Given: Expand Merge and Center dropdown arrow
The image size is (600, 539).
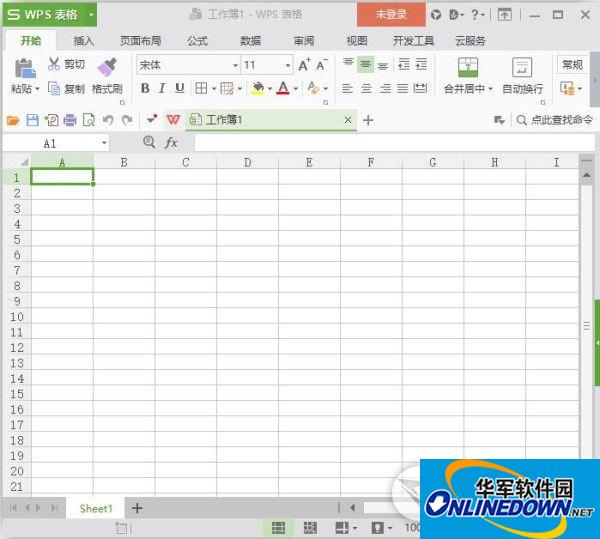Looking at the screenshot, I should click(490, 89).
